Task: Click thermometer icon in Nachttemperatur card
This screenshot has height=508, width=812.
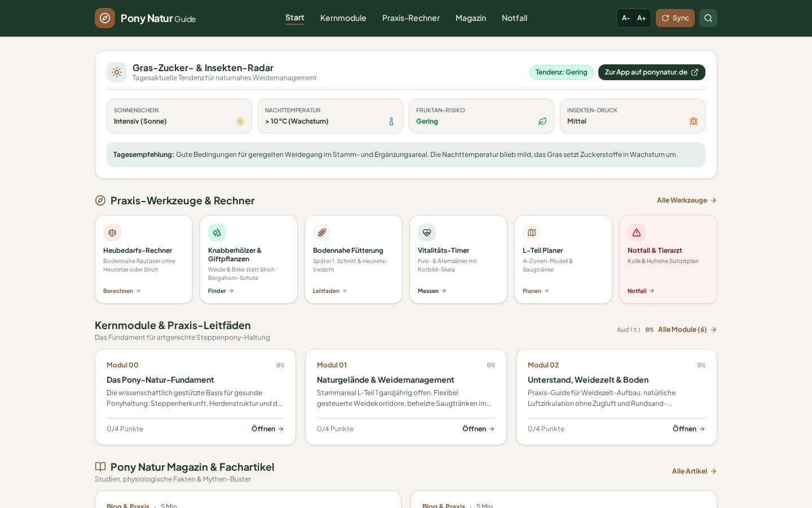Action: pyautogui.click(x=391, y=121)
